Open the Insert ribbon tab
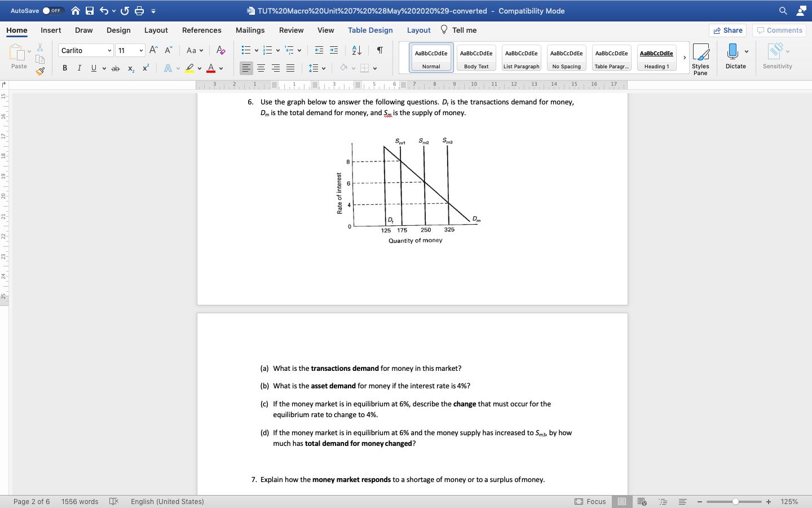The height and width of the screenshot is (508, 812). 51,30
